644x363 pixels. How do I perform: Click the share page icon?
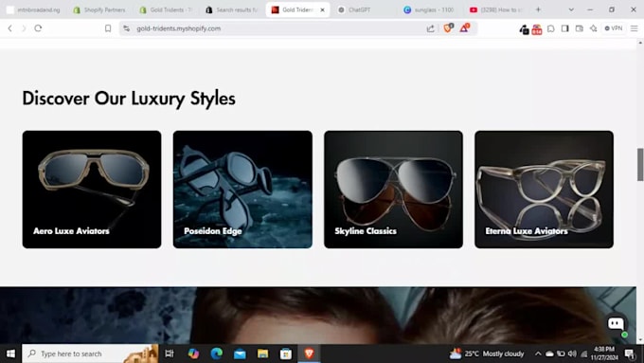click(x=430, y=28)
